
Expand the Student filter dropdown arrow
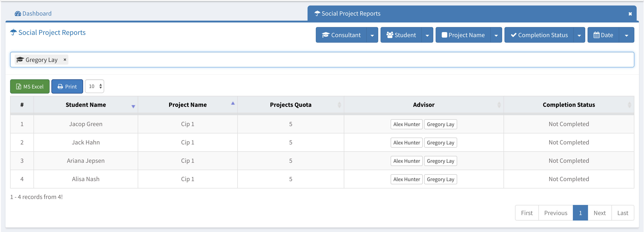[427, 35]
